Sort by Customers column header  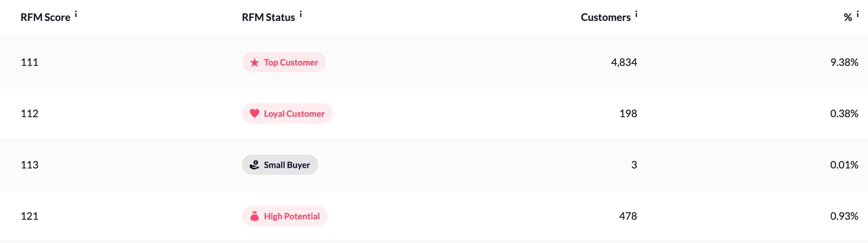[x=606, y=17]
